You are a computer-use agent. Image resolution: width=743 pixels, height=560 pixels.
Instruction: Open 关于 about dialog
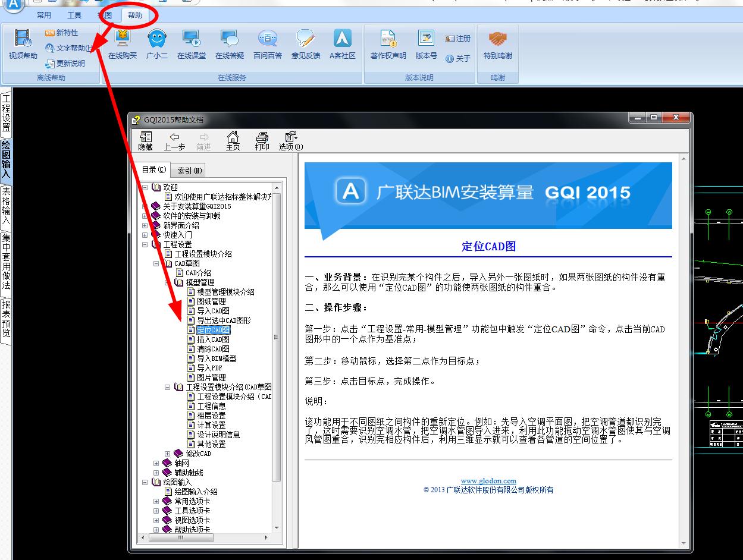point(458,58)
